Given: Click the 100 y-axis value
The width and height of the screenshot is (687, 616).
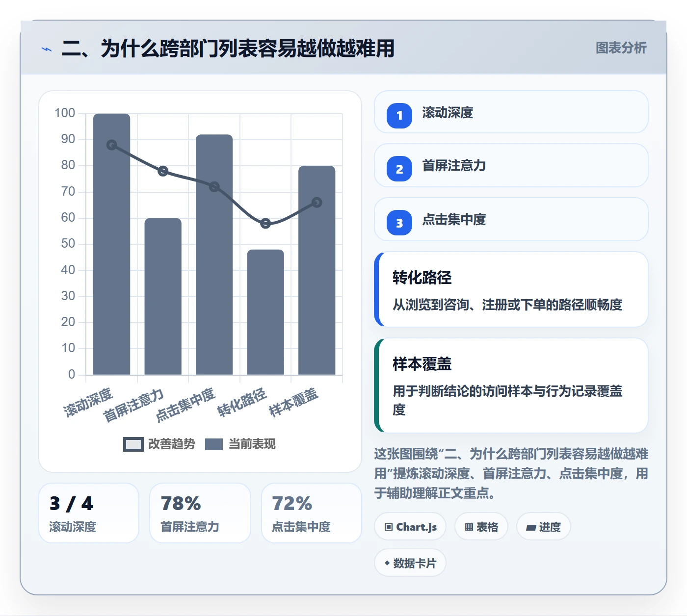Looking at the screenshot, I should coord(65,113).
